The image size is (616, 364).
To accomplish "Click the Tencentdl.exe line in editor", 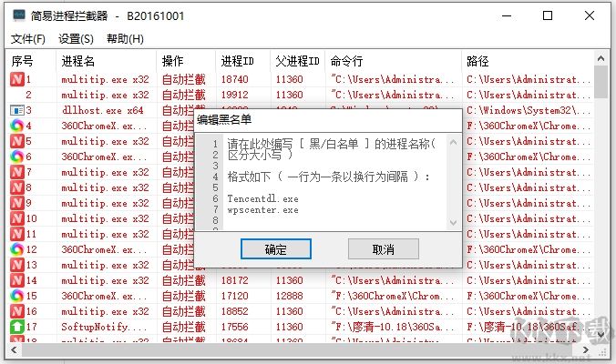I will coord(262,199).
